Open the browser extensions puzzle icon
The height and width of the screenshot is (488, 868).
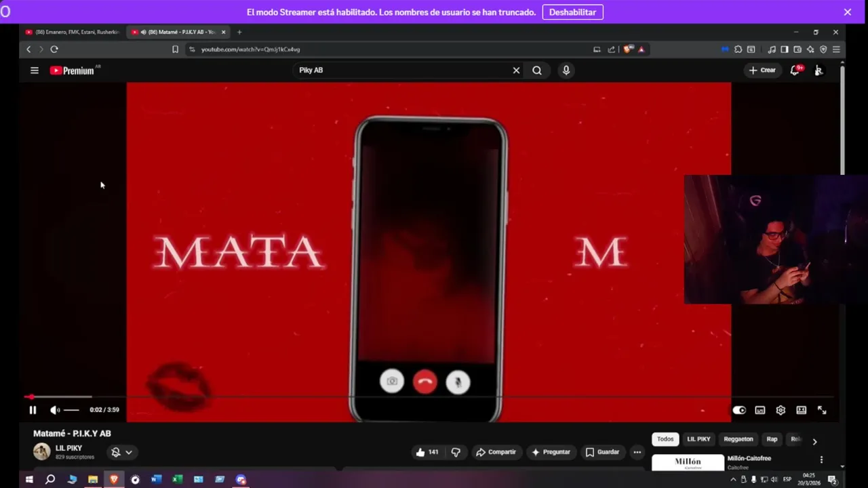coord(738,49)
